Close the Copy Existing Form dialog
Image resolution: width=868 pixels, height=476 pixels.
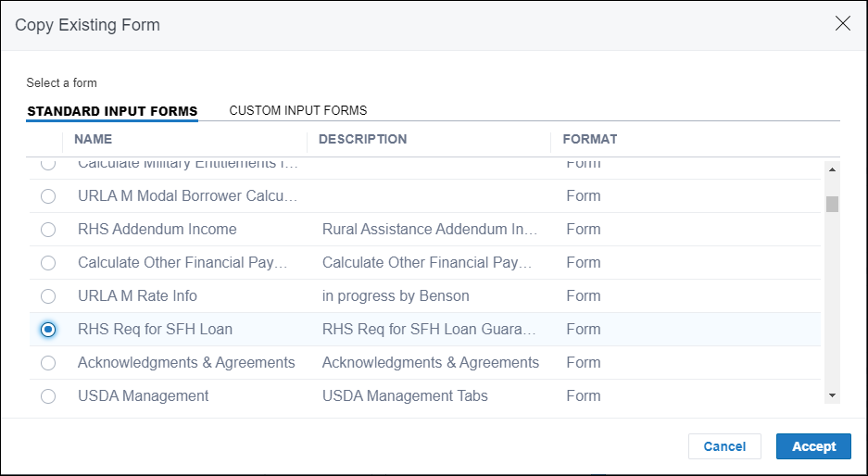842,24
